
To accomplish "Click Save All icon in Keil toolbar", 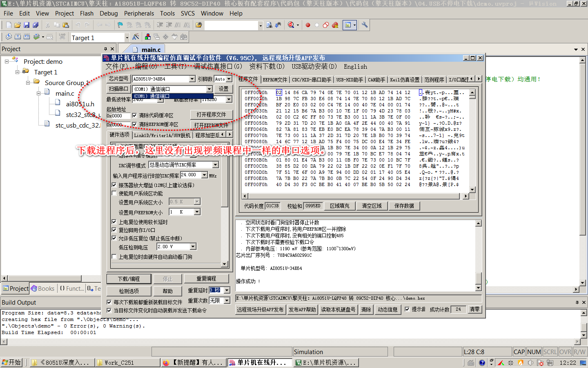I will (x=35, y=25).
